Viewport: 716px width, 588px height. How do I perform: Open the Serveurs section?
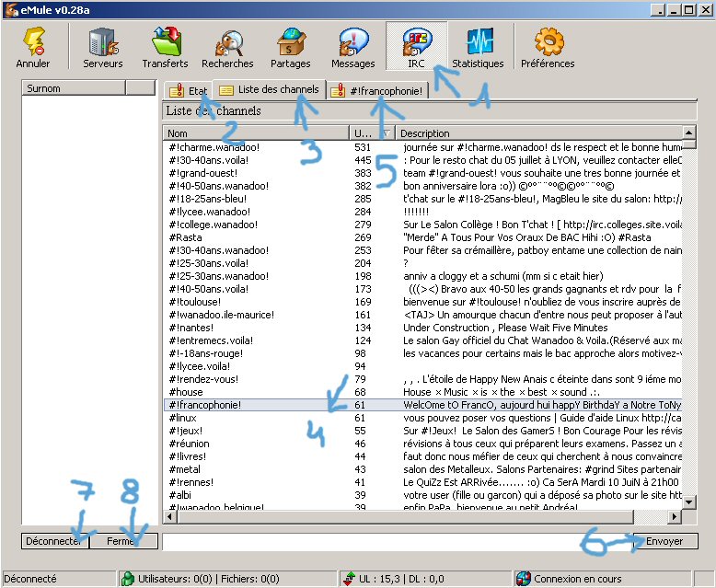[103, 48]
